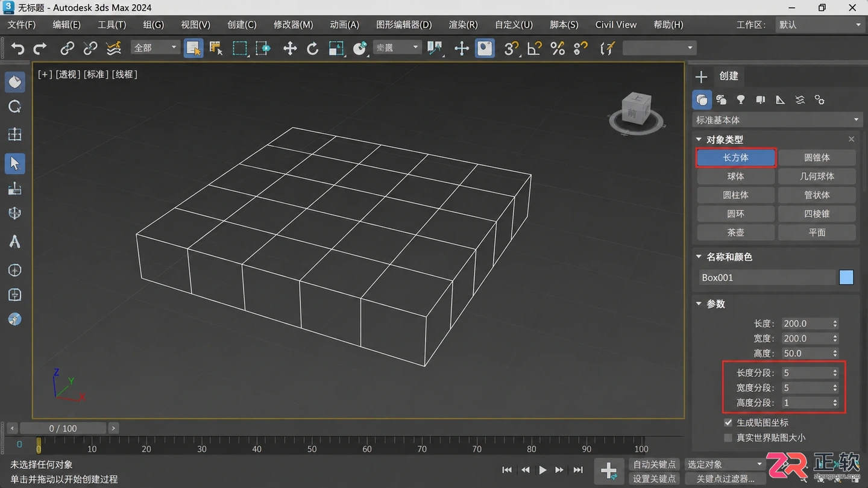Activate the Select and Rotate tool
The height and width of the screenshot is (488, 868).
[312, 48]
